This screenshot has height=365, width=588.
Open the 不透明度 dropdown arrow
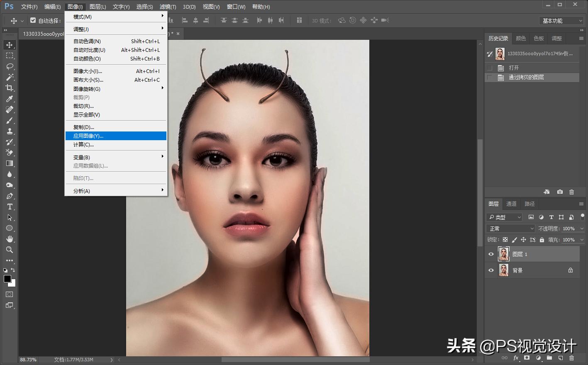pyautogui.click(x=581, y=228)
